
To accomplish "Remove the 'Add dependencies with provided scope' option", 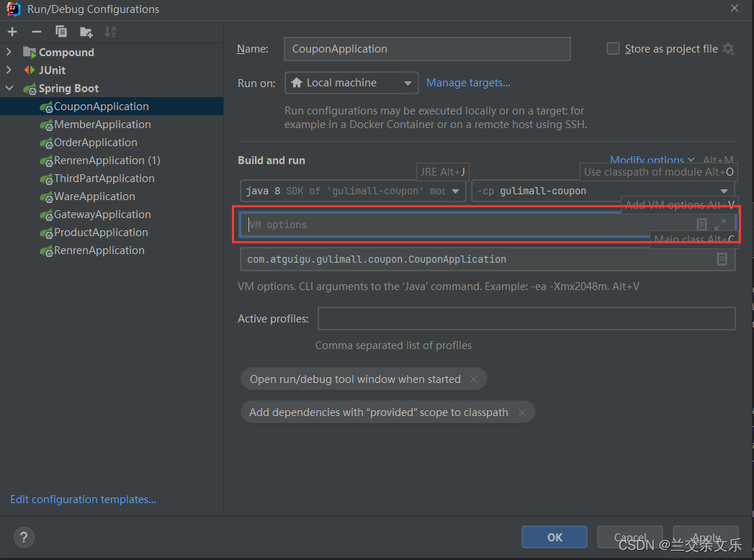I will tap(521, 412).
